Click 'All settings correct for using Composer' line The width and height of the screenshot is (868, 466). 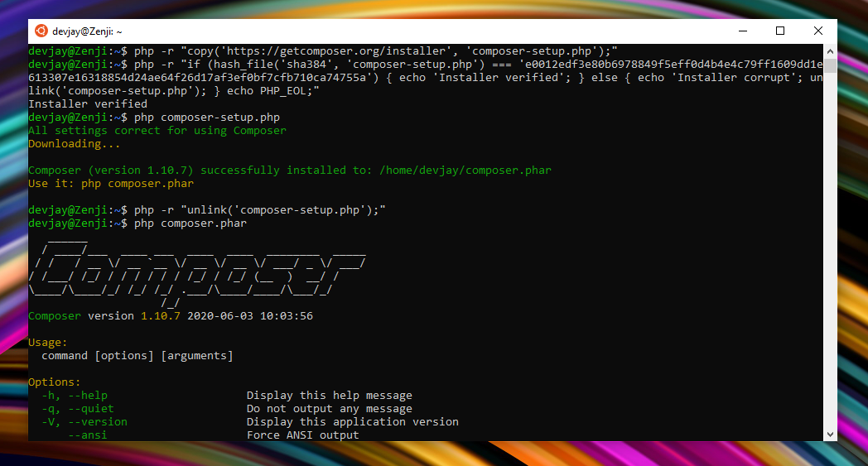point(157,131)
